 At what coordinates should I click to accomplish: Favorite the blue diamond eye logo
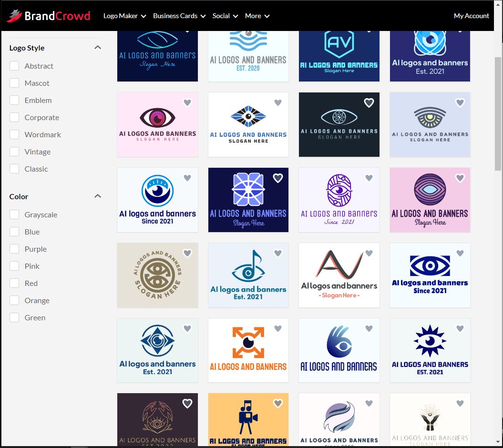click(x=278, y=102)
